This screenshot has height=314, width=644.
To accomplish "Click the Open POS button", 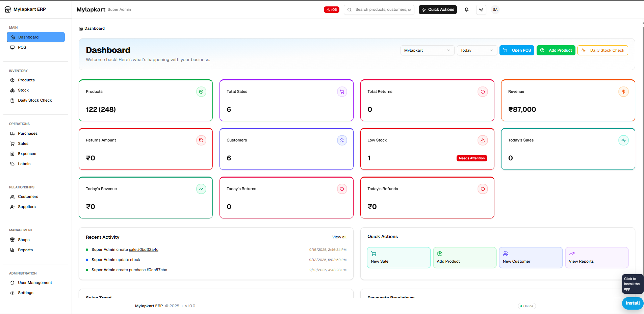I will coord(517,50).
